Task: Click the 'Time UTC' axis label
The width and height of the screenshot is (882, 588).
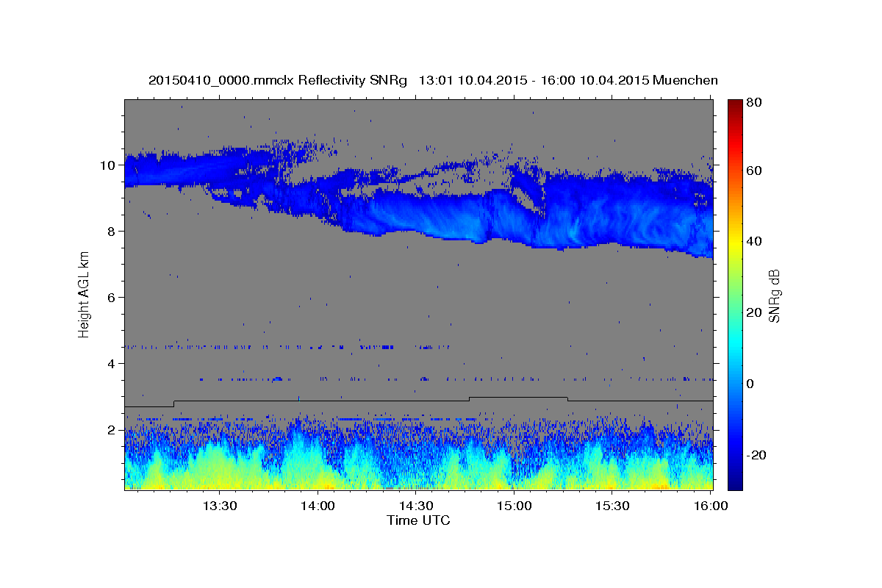Action: [x=418, y=520]
